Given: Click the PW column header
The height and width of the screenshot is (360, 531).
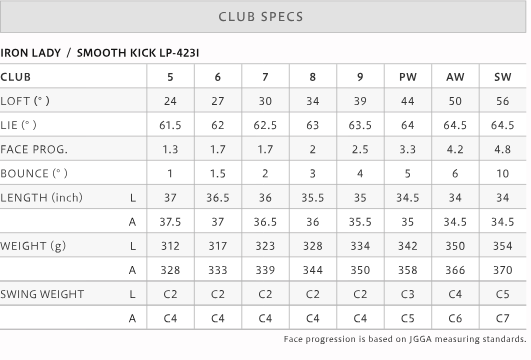Looking at the screenshot, I should [408, 77].
